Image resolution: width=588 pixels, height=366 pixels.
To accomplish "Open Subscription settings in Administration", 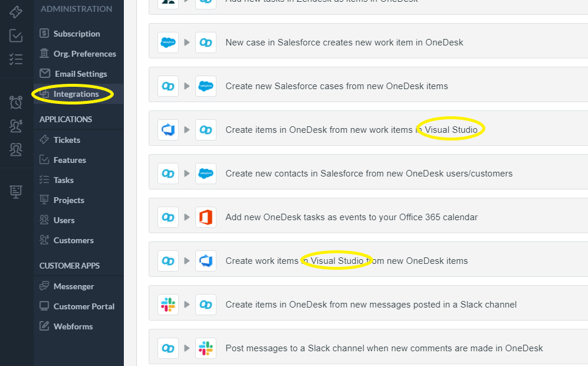I will tap(77, 34).
